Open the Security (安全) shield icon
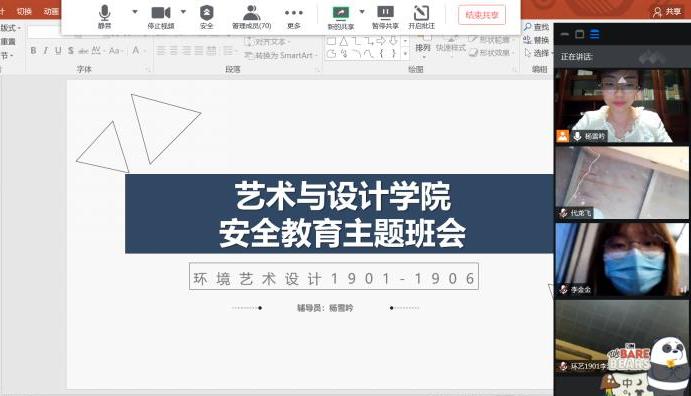Image resolution: width=691 pixels, height=396 pixels. click(207, 17)
